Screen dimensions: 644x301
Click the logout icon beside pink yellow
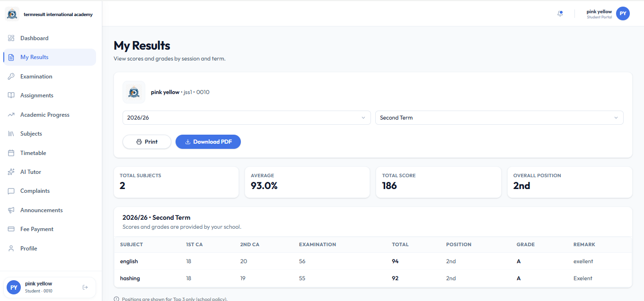(x=85, y=287)
